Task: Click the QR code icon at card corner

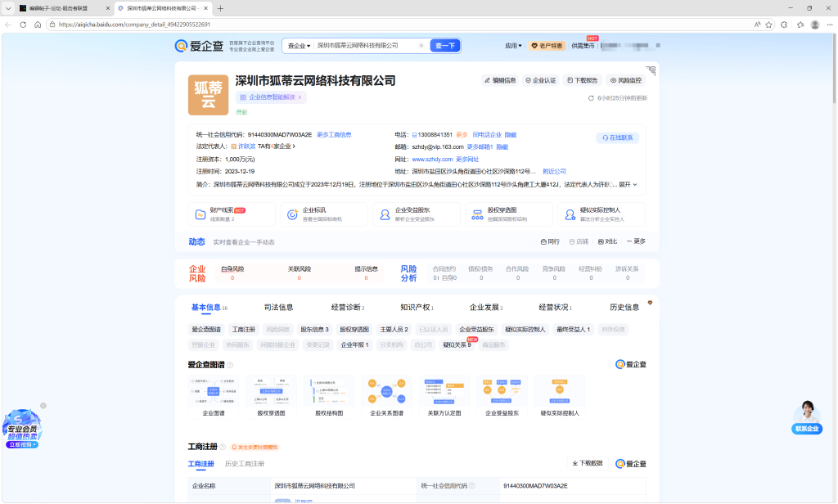Action: pos(651,70)
